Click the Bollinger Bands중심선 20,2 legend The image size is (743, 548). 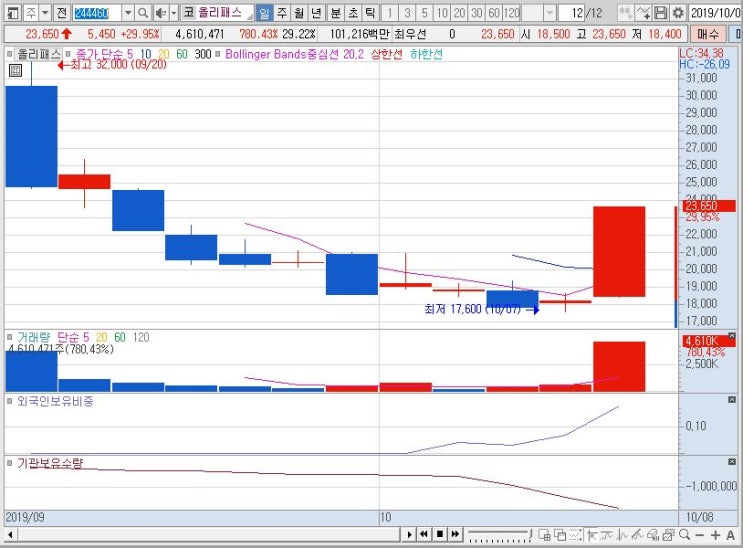(x=294, y=54)
